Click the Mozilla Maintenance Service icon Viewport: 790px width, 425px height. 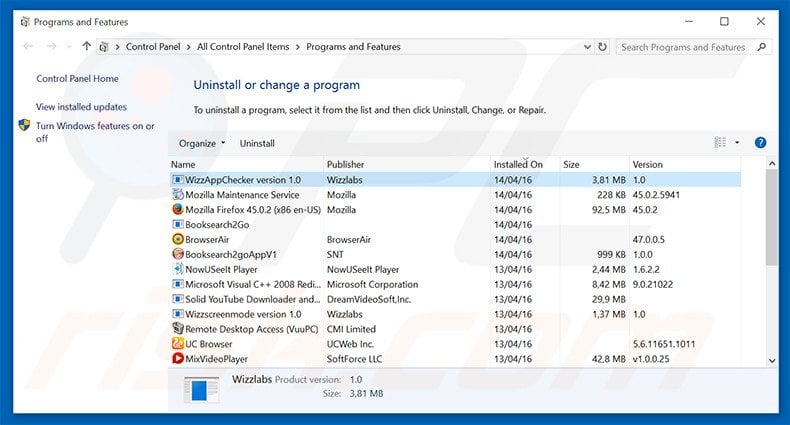178,194
